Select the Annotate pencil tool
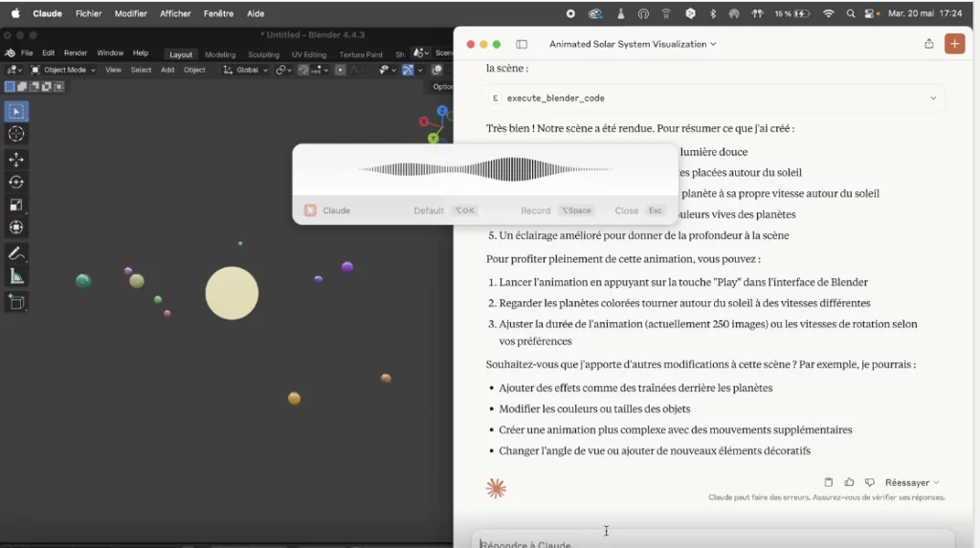This screenshot has width=980, height=548. pos(16,253)
